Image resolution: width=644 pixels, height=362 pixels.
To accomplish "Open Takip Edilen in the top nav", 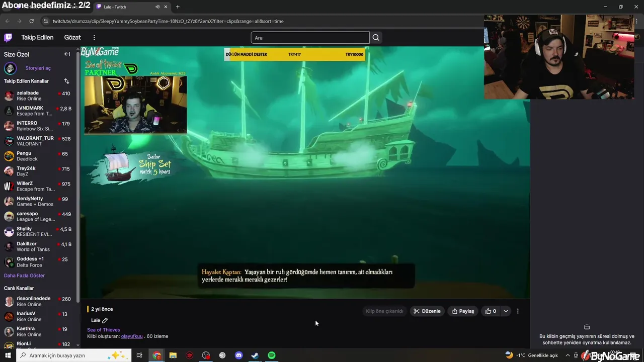I will coord(37,38).
